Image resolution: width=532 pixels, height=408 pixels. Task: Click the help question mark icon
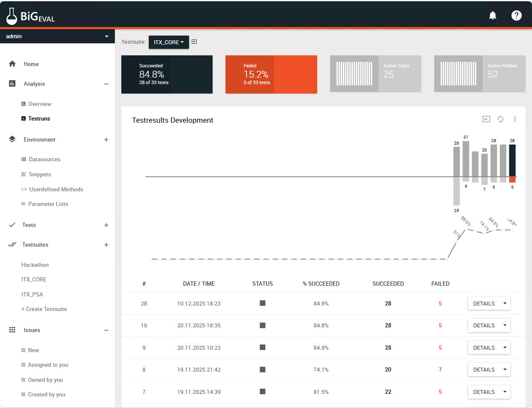pyautogui.click(x=517, y=16)
